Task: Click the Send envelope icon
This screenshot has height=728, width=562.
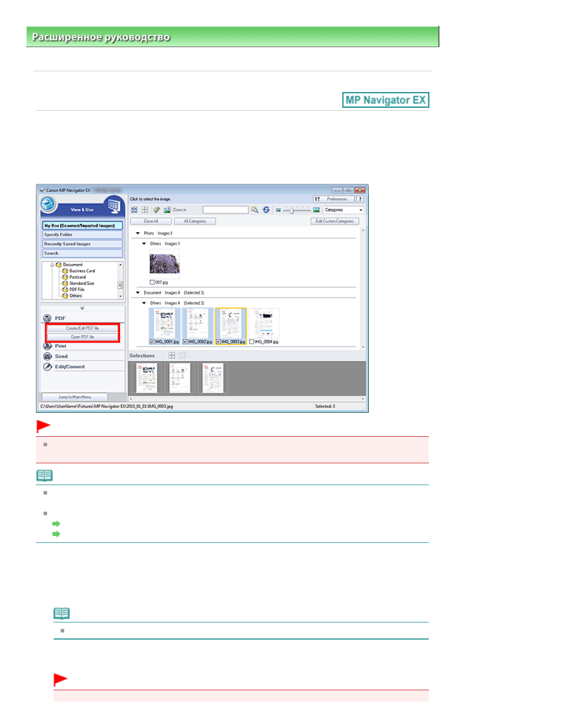Action: click(x=48, y=357)
